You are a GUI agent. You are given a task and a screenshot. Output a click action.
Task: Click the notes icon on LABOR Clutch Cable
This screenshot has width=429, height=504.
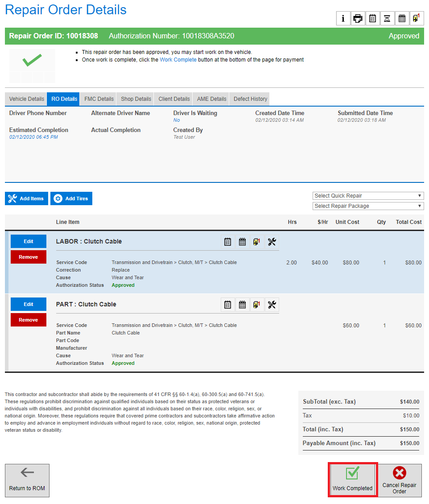pos(227,241)
